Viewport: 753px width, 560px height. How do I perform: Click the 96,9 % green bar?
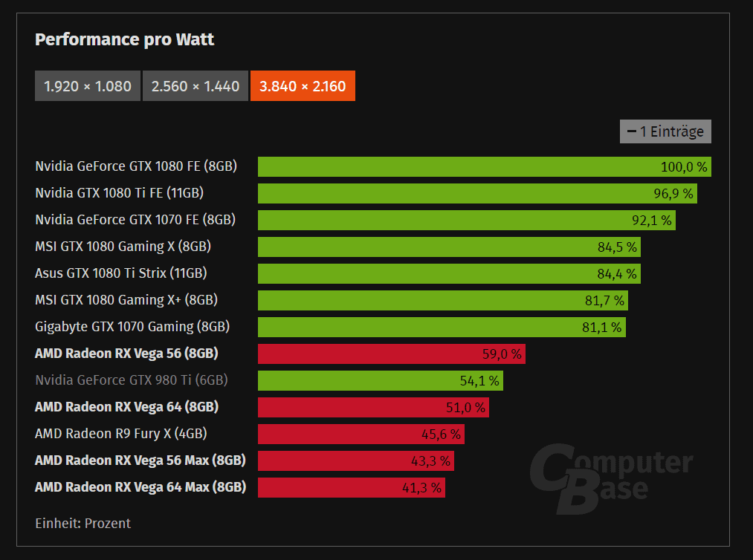point(477,193)
